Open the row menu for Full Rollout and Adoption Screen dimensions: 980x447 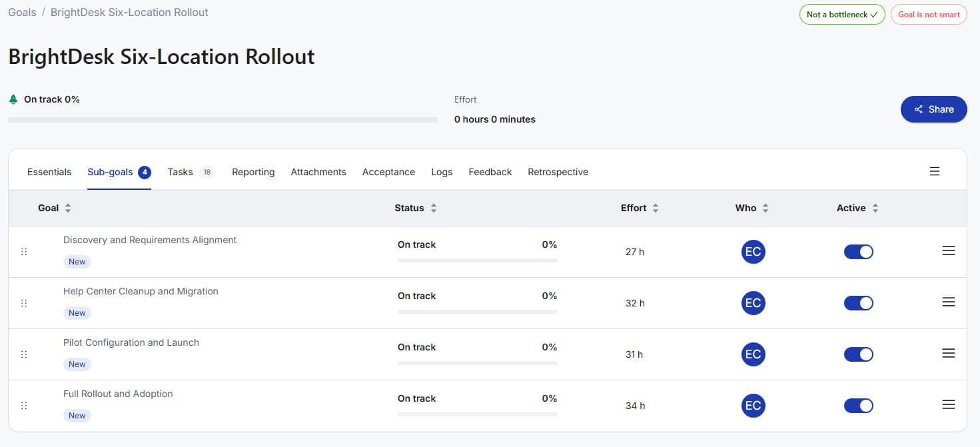(949, 404)
